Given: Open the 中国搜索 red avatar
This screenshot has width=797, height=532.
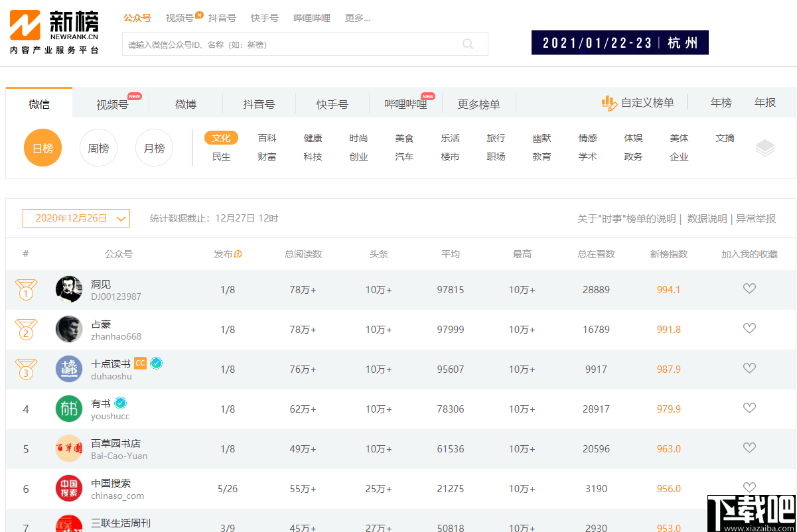Looking at the screenshot, I should pos(69,488).
